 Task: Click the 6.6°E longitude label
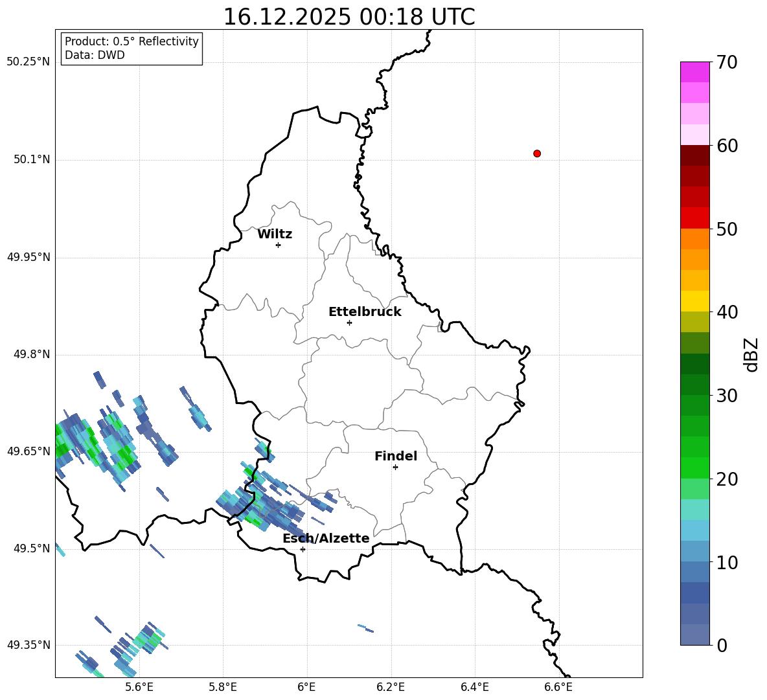[558, 687]
